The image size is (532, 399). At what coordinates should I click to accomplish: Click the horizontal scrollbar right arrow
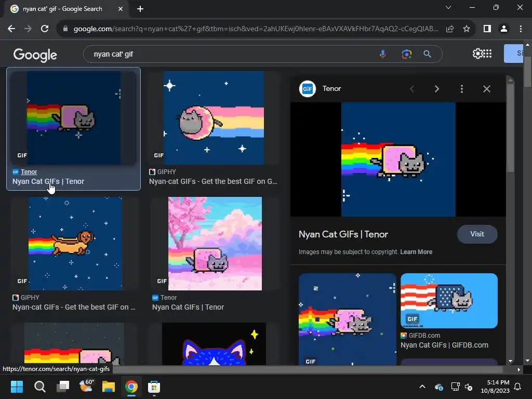click(x=518, y=369)
